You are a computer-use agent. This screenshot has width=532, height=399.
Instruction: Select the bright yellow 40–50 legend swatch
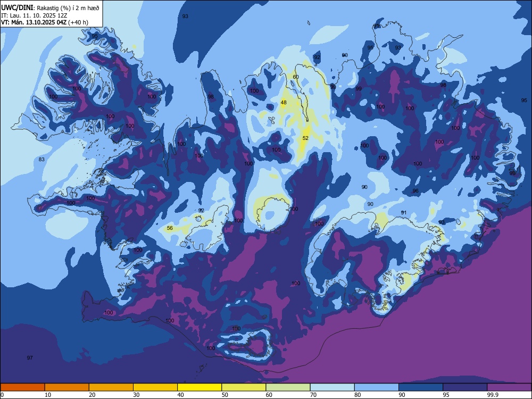pos(199,387)
